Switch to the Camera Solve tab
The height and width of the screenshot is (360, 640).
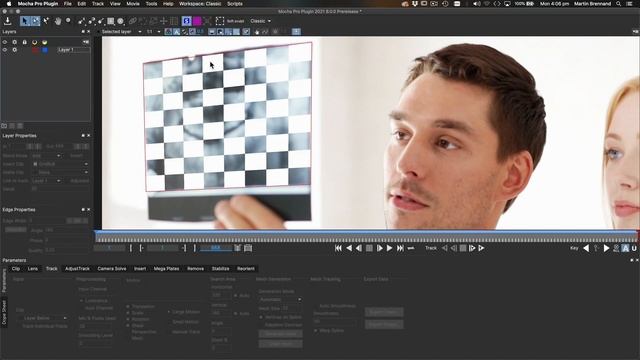point(112,269)
